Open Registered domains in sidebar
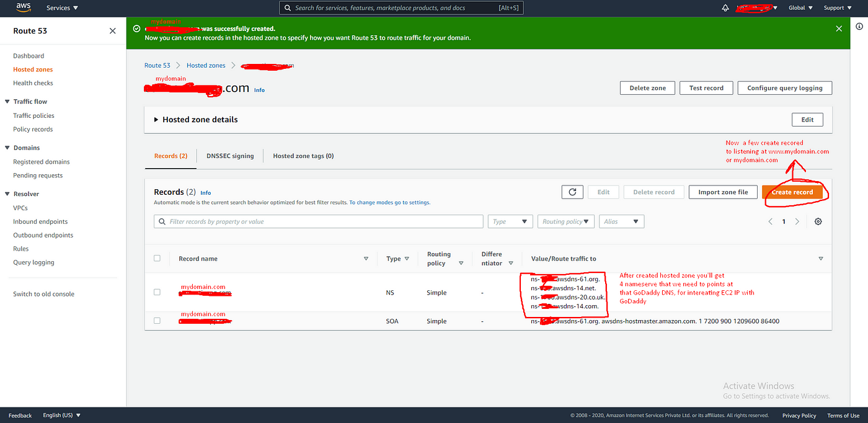Viewport: 868px width, 423px height. 42,162
